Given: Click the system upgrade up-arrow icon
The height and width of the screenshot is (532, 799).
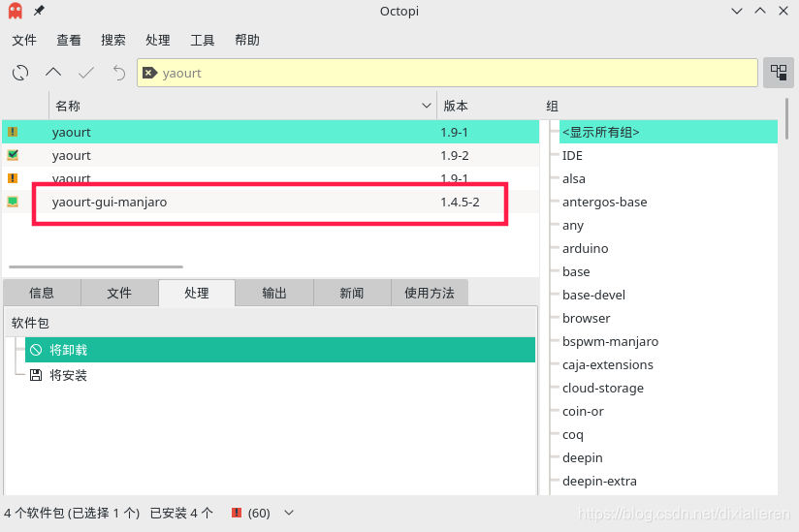Looking at the screenshot, I should click(53, 73).
